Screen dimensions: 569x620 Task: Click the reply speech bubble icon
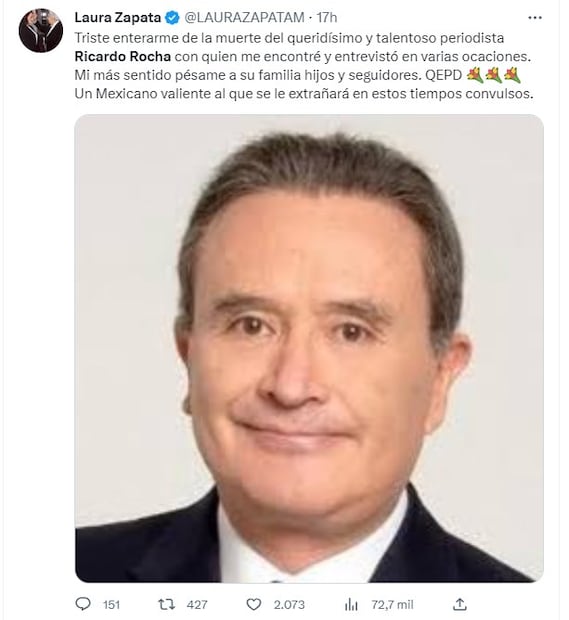pos(83,604)
